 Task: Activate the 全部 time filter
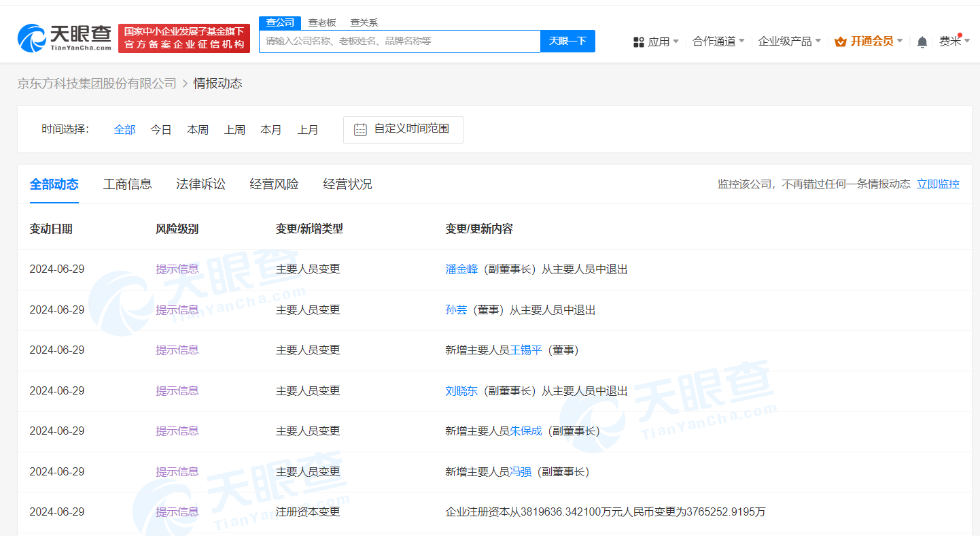124,129
